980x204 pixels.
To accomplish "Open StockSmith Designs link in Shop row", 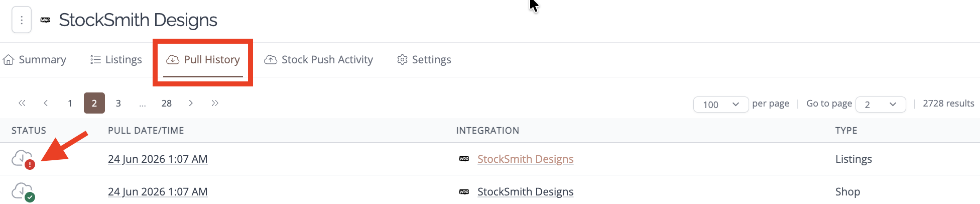I will [x=525, y=192].
